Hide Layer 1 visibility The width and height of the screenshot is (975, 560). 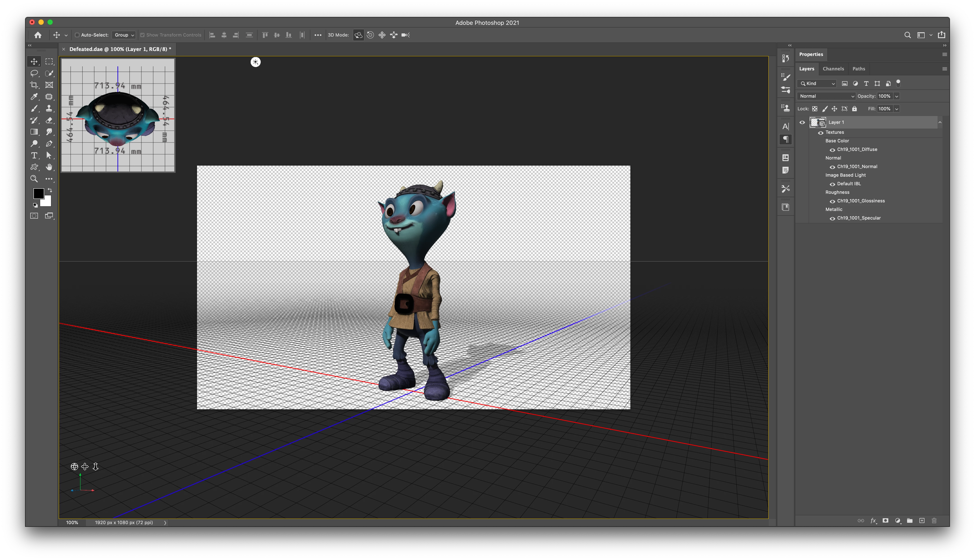click(802, 122)
